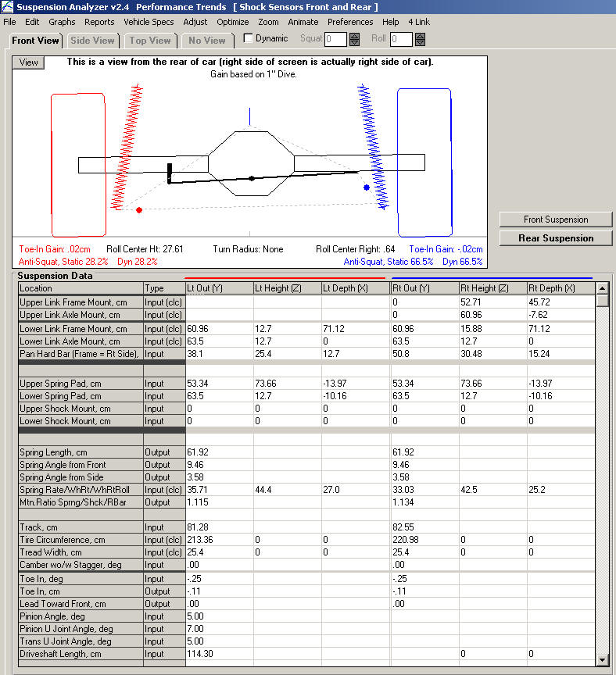Select the Driveshaft Length value 114.30
The width and height of the screenshot is (616, 675).
219,654
